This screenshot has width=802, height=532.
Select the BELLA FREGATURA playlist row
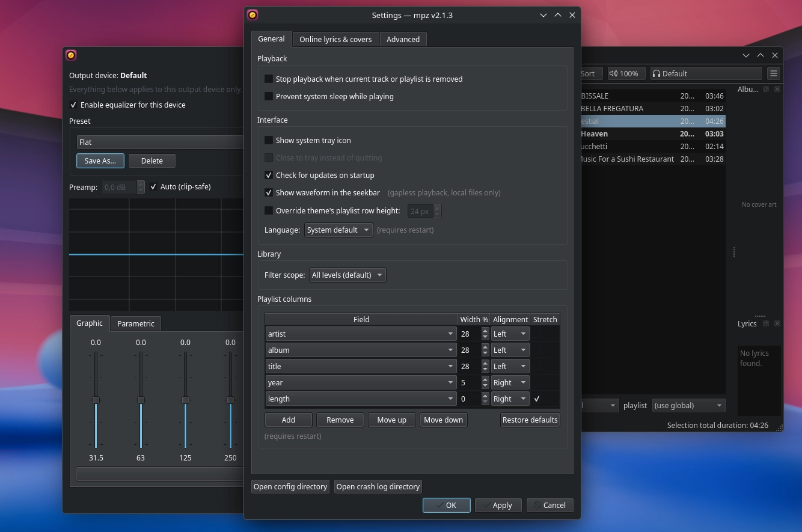click(x=653, y=108)
